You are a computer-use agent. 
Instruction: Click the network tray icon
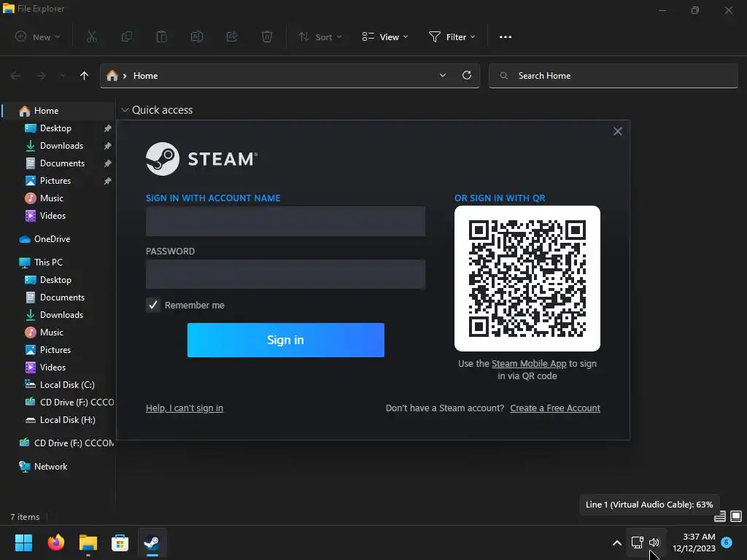637,542
